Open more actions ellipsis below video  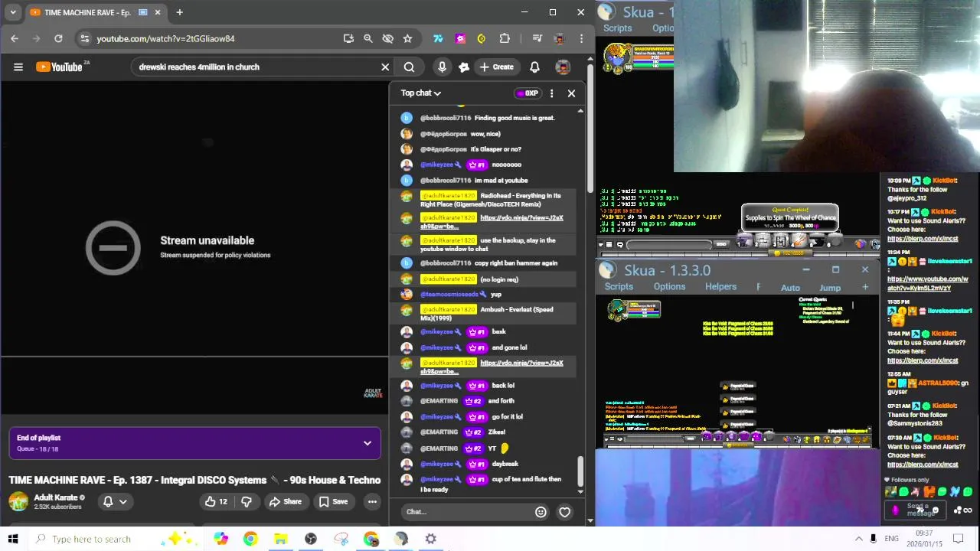[x=372, y=502]
